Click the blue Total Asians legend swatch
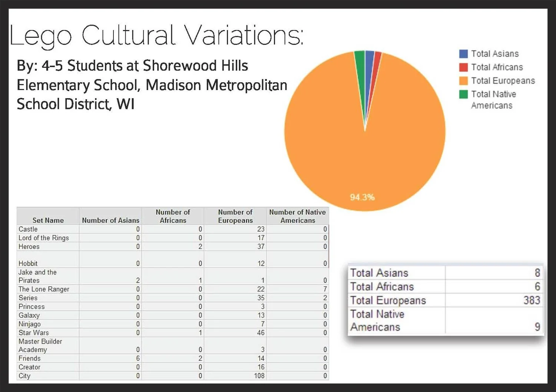This screenshot has height=392, width=556. [x=463, y=54]
